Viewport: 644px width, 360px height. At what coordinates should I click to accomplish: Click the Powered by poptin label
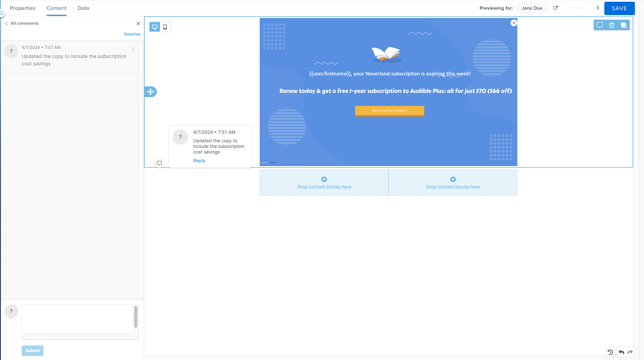click(268, 162)
